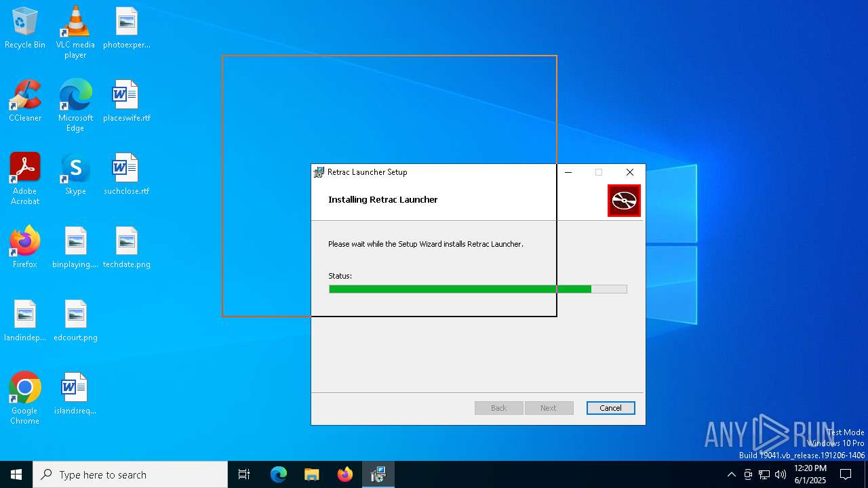This screenshot has width=868, height=488.
Task: Click the 'Status:' label
Action: (x=340, y=276)
